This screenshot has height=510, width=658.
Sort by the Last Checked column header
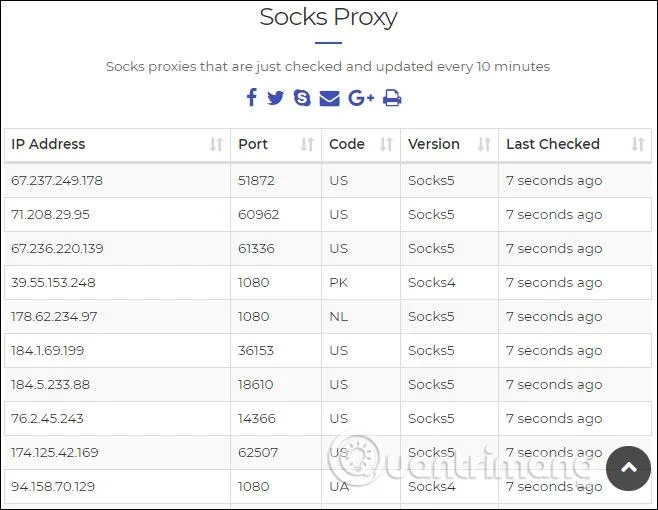575,144
